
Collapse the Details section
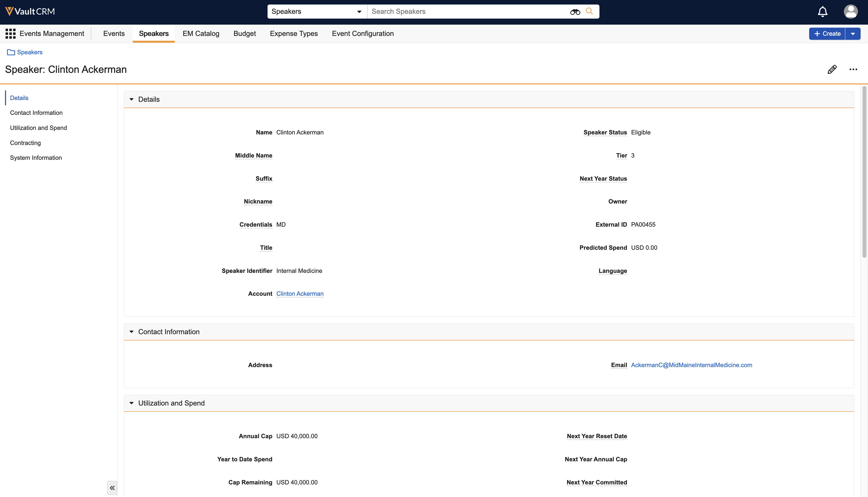pos(132,99)
